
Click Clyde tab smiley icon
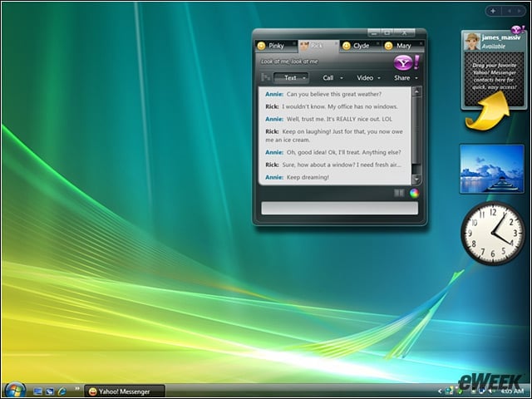346,46
